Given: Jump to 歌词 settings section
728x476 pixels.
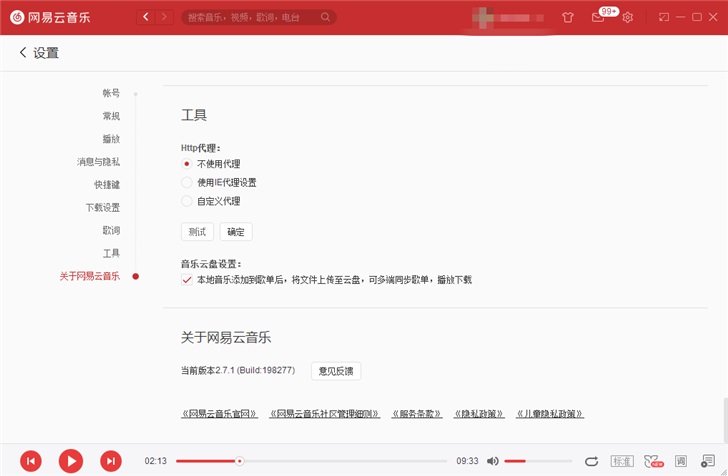Looking at the screenshot, I should (x=111, y=230).
